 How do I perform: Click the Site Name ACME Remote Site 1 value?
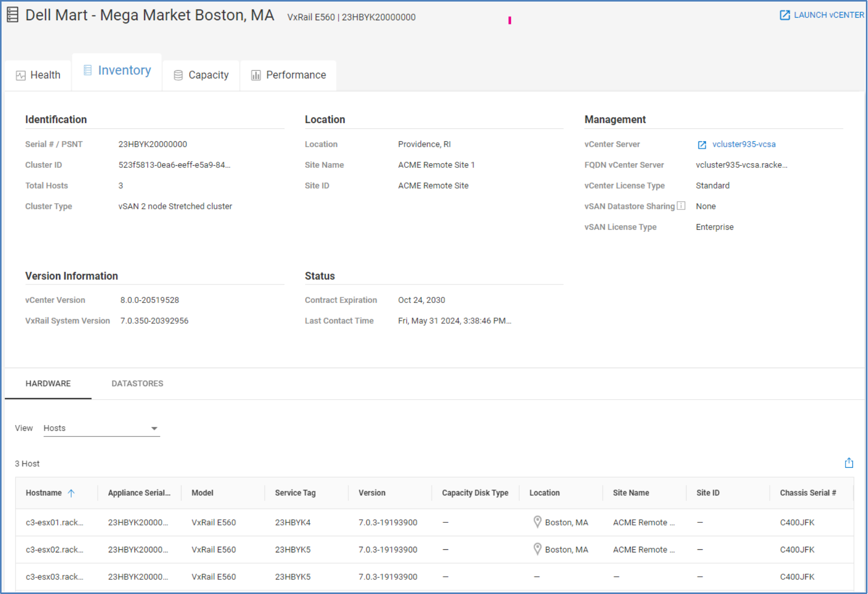(436, 165)
